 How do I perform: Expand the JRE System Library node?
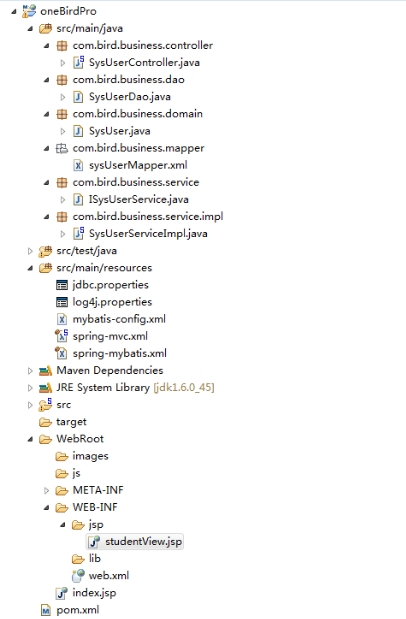coord(30,388)
